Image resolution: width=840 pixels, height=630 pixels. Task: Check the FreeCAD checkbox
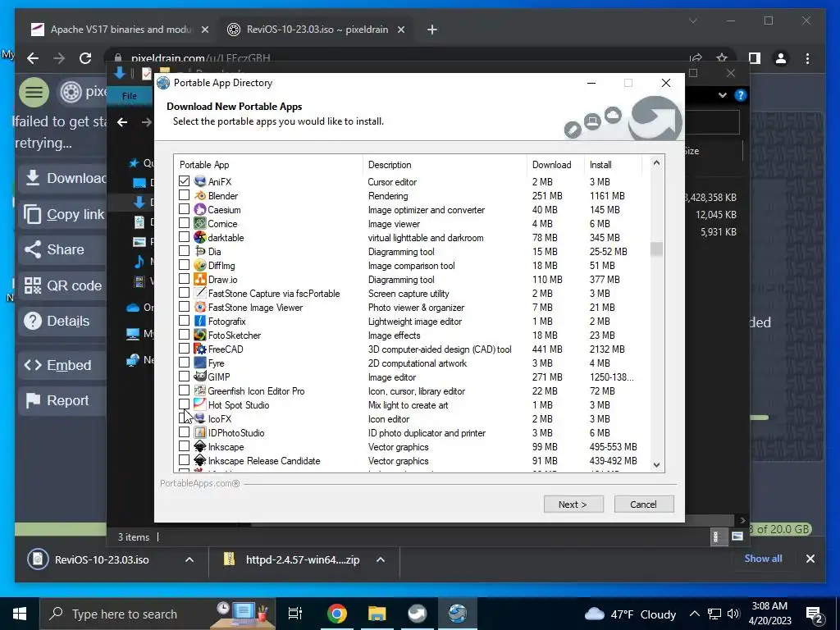(x=184, y=348)
